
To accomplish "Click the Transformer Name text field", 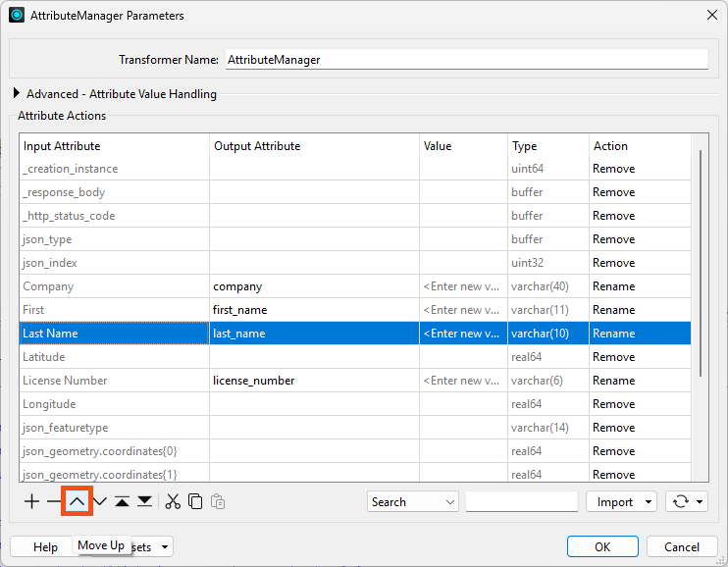I will pos(466,59).
